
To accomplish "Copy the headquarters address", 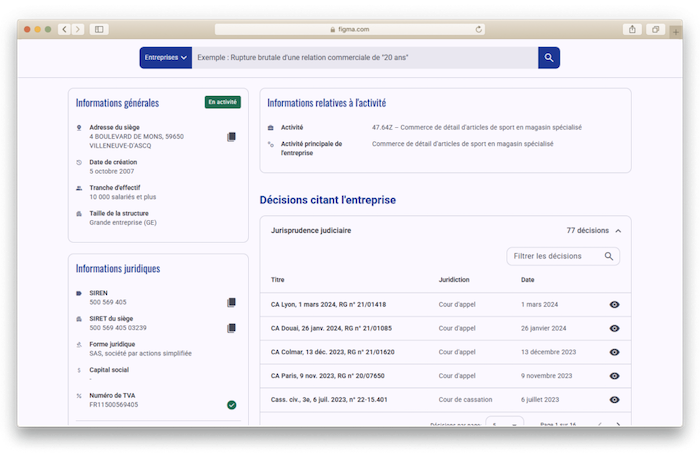I will (x=231, y=137).
